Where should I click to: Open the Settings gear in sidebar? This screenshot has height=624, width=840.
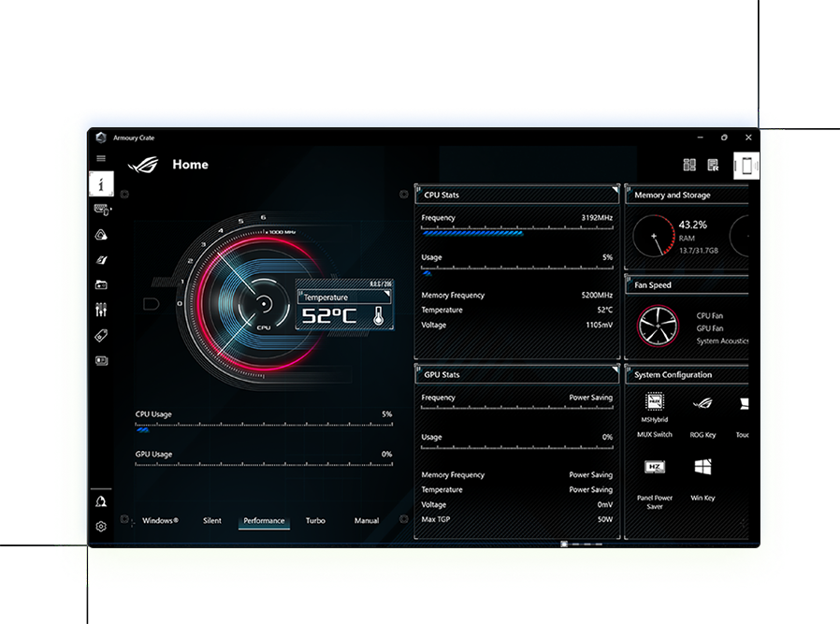(101, 527)
